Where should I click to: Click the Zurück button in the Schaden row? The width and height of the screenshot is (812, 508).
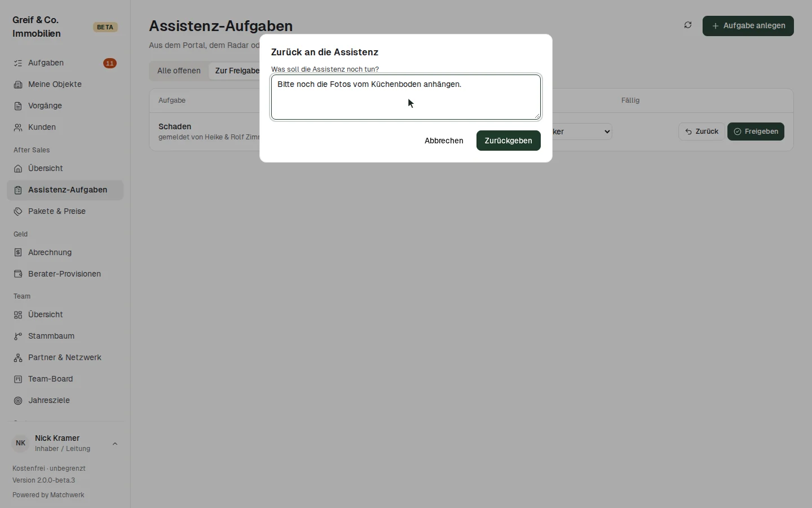701,132
